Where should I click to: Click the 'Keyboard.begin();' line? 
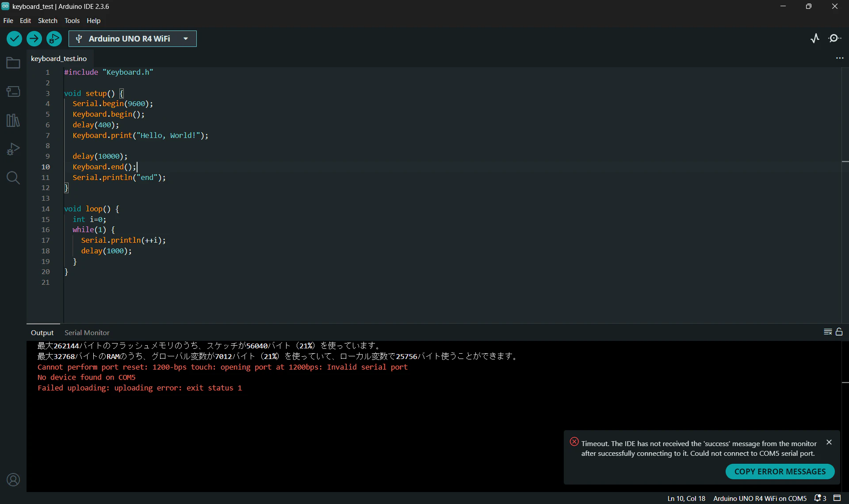tap(109, 114)
